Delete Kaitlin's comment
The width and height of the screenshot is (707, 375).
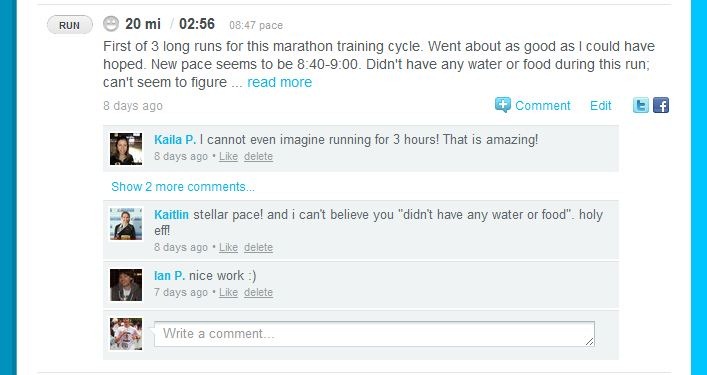point(258,247)
